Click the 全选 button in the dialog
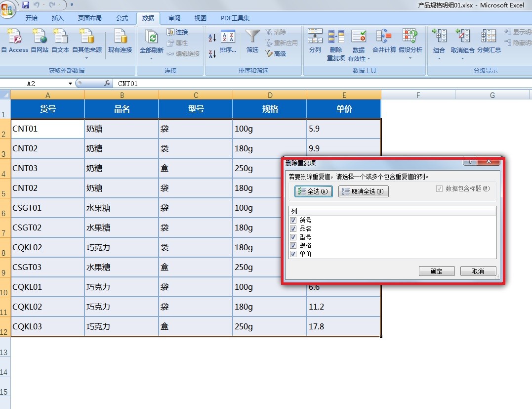532x409 pixels. point(313,191)
